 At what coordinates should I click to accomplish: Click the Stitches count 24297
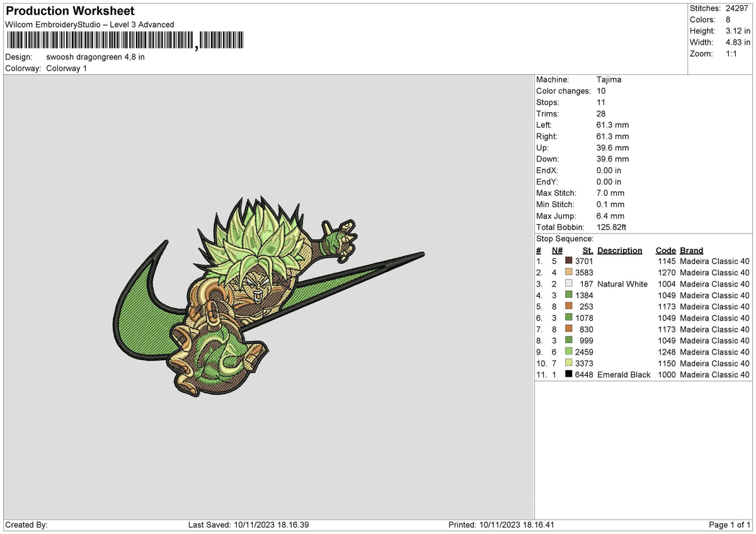pos(738,8)
